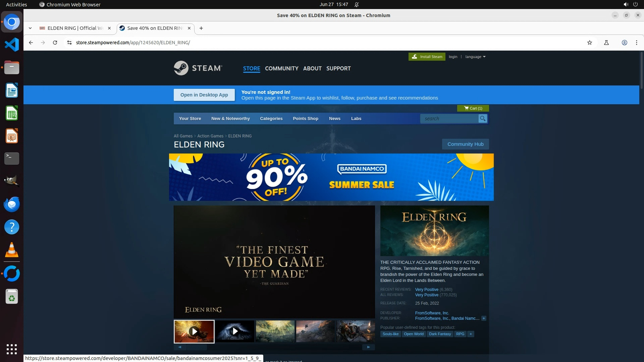Screen dimensions: 644x362
Task: Bookmark this page with star icon
Action: pyautogui.click(x=590, y=43)
